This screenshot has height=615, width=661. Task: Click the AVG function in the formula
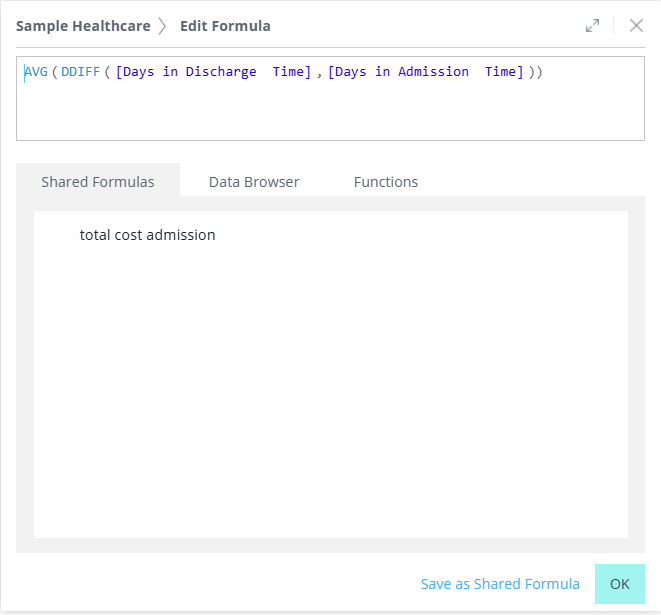point(36,72)
